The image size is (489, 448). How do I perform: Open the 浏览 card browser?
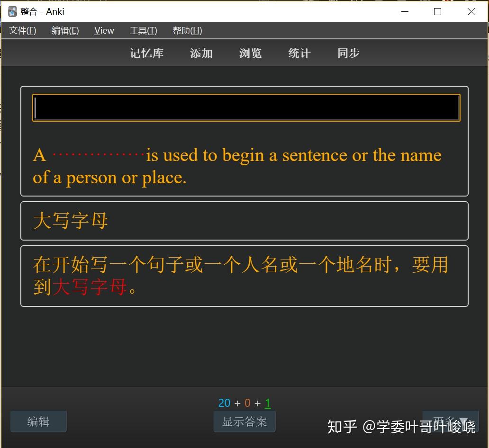[250, 53]
